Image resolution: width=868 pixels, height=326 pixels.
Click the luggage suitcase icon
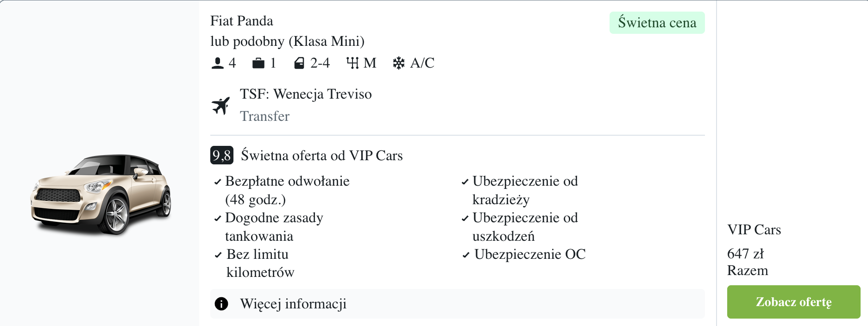(x=258, y=63)
